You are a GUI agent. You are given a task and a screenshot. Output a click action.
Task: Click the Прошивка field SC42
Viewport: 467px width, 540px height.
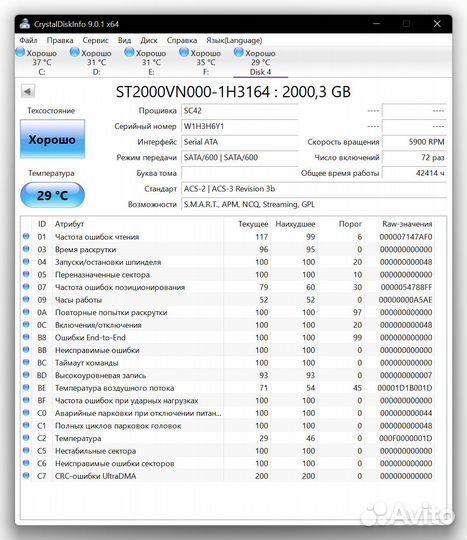pyautogui.click(x=240, y=111)
